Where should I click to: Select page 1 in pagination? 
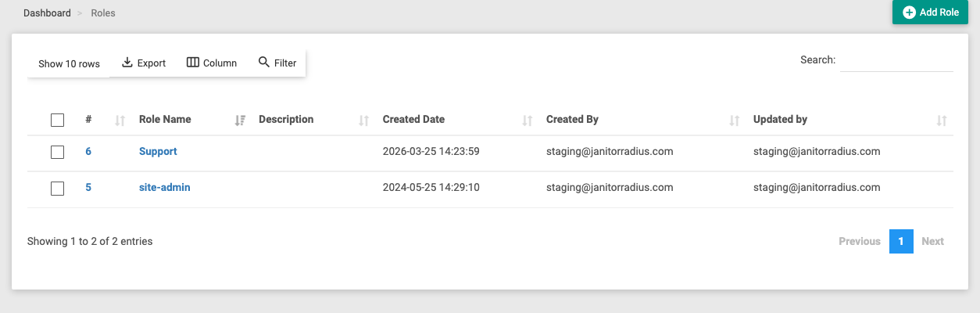tap(901, 241)
